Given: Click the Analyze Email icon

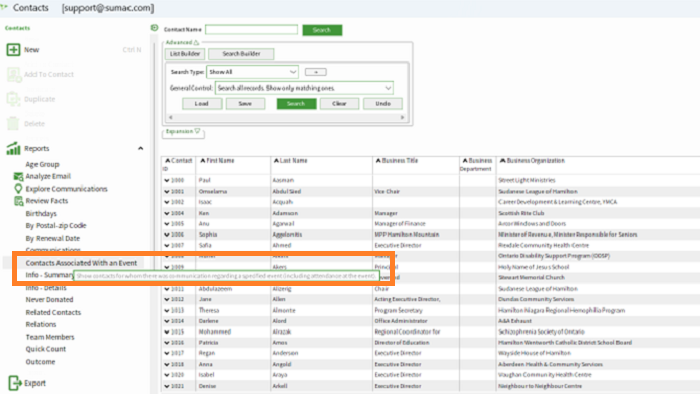Looking at the screenshot, I should pos(18,176).
